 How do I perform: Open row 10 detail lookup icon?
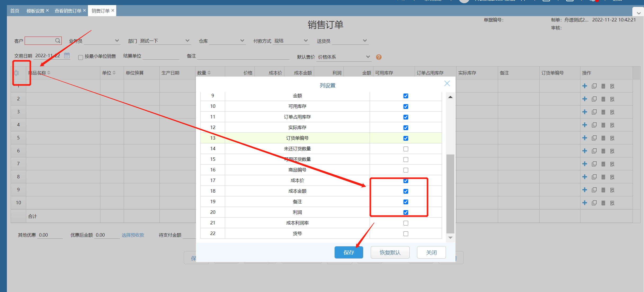(612, 203)
